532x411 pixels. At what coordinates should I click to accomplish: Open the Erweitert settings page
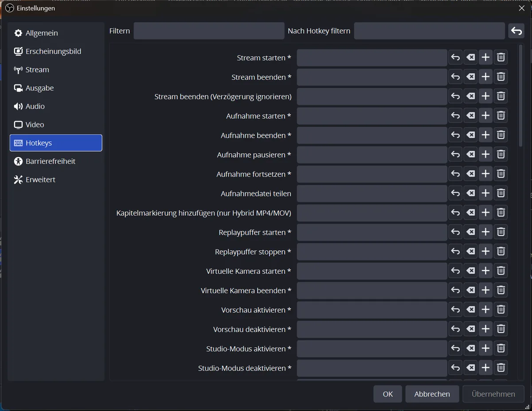coord(56,180)
